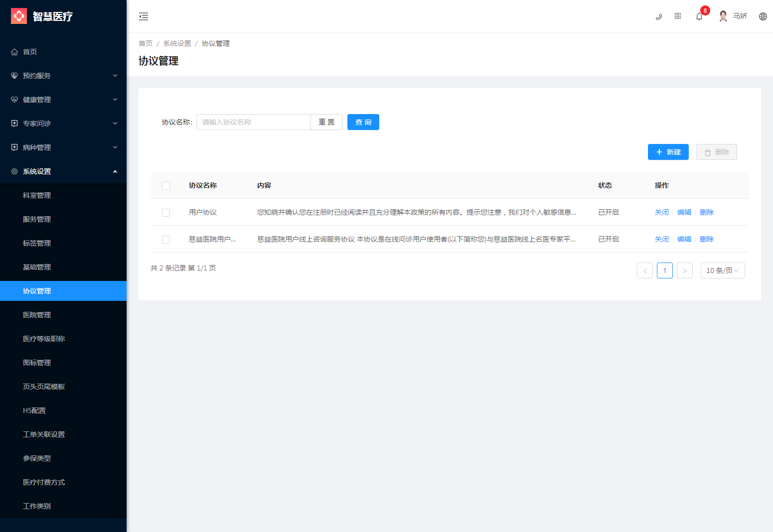Open the apps grid icon
Image resolution: width=773 pixels, height=532 pixels.
tap(678, 16)
